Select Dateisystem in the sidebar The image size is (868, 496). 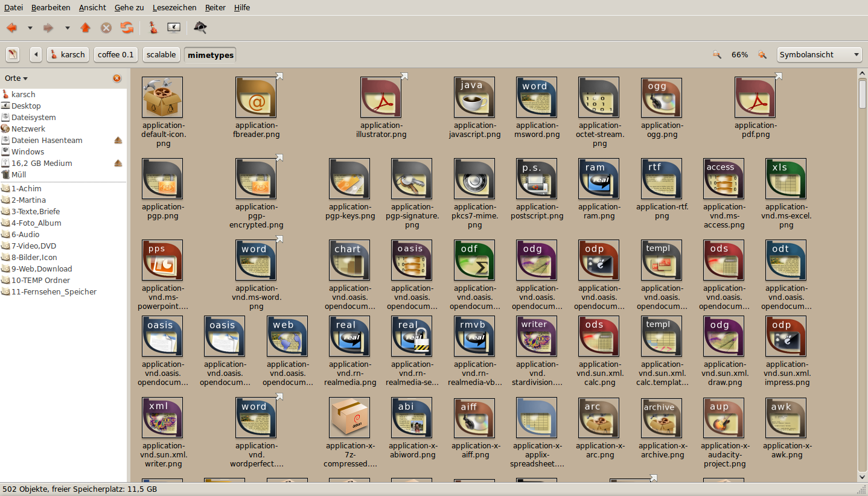pos(63,117)
